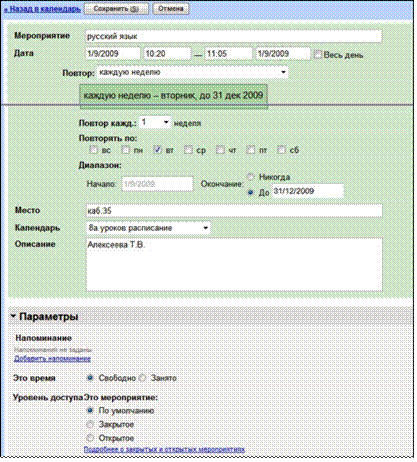
Task: Click «Добавить напоминание» link
Action: (52, 359)
